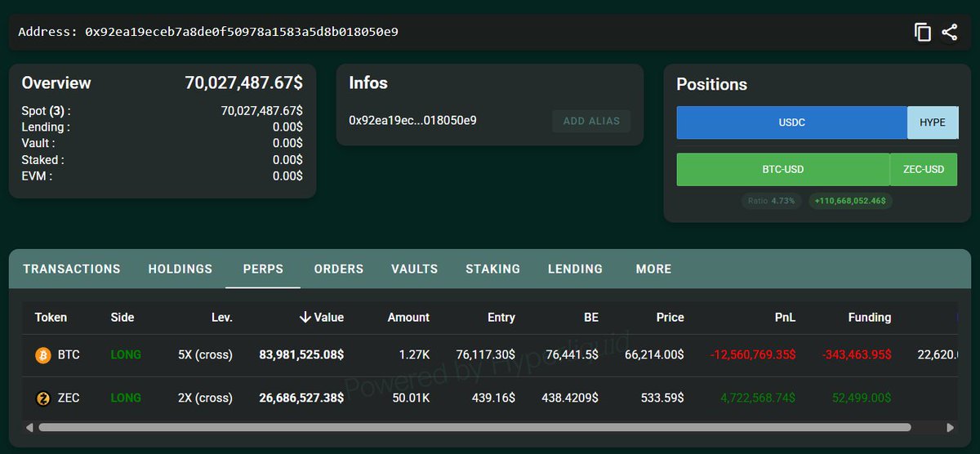Click BTC value 83,981,525.08$
Viewport: 980px width, 454px height.
pos(301,355)
